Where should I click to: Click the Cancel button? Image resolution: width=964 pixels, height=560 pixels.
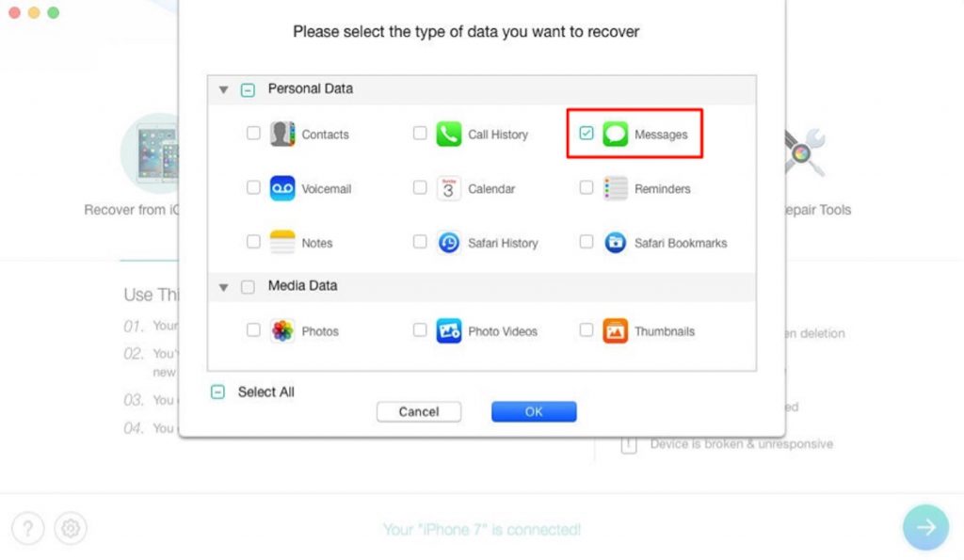(419, 412)
